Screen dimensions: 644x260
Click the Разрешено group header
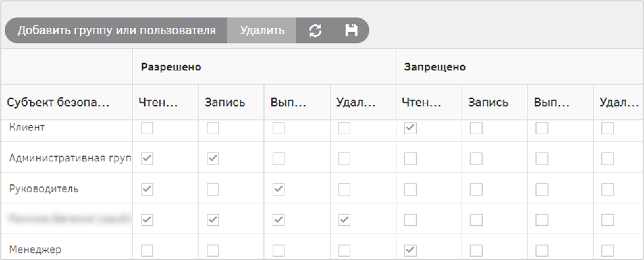pos(171,67)
